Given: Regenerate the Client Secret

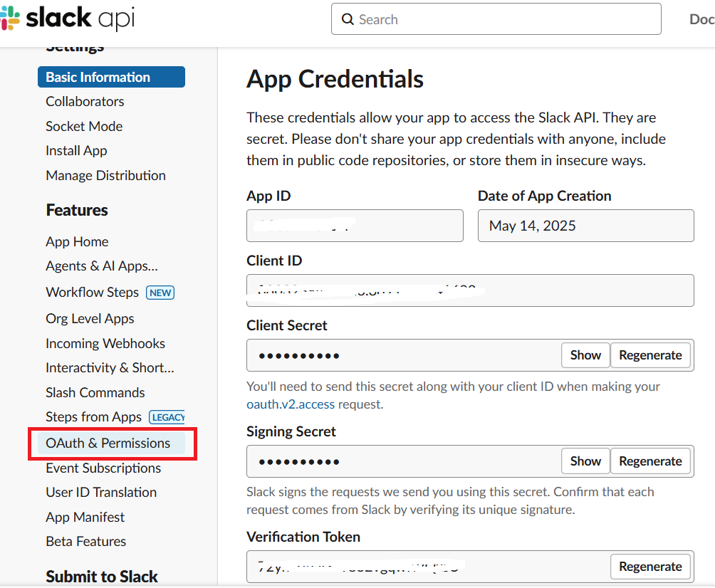Looking at the screenshot, I should [650, 355].
